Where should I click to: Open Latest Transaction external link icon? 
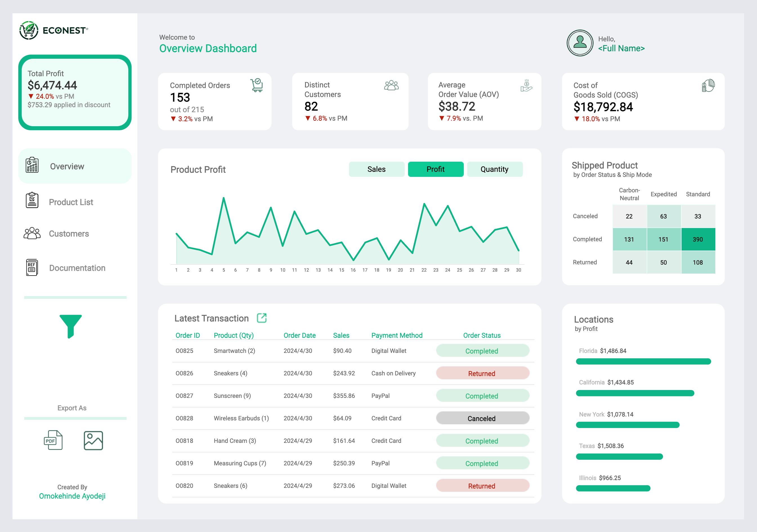point(261,318)
